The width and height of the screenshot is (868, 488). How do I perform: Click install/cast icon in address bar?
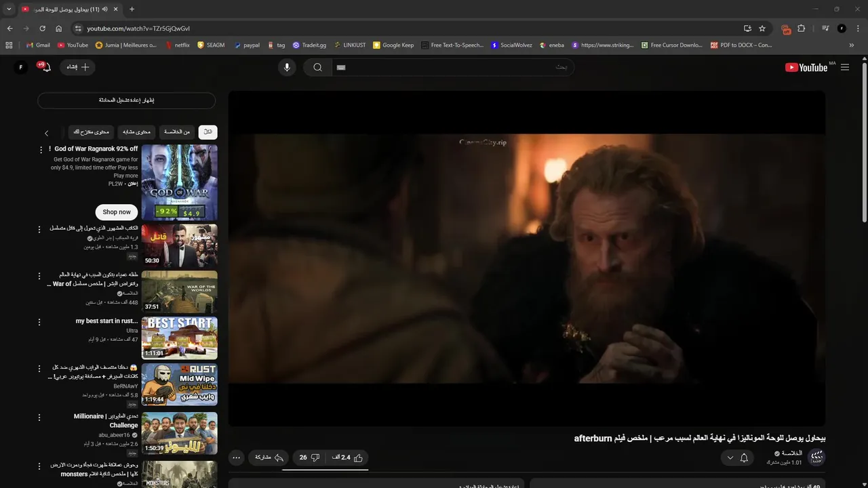(747, 28)
